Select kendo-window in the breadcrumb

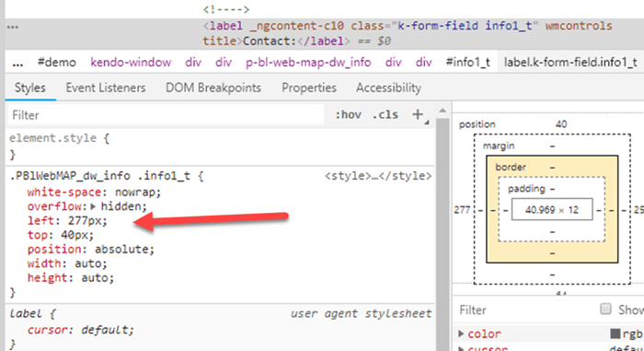[131, 62]
